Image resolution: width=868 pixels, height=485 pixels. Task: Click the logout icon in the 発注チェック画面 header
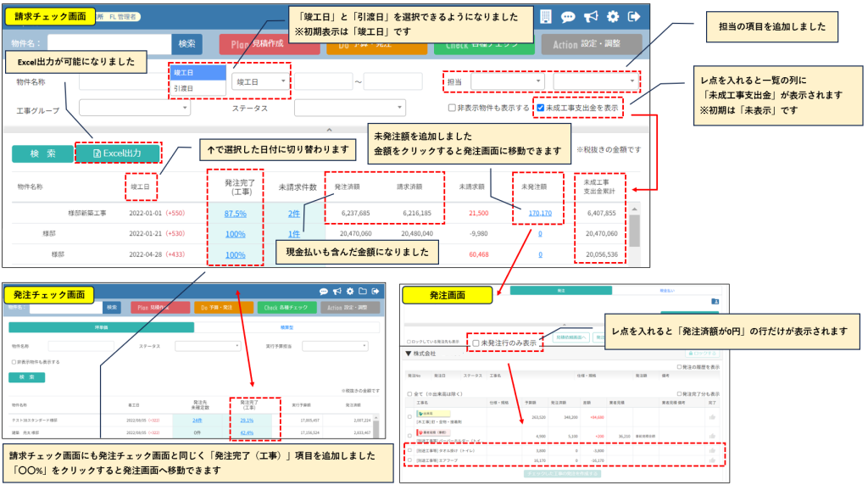click(376, 291)
